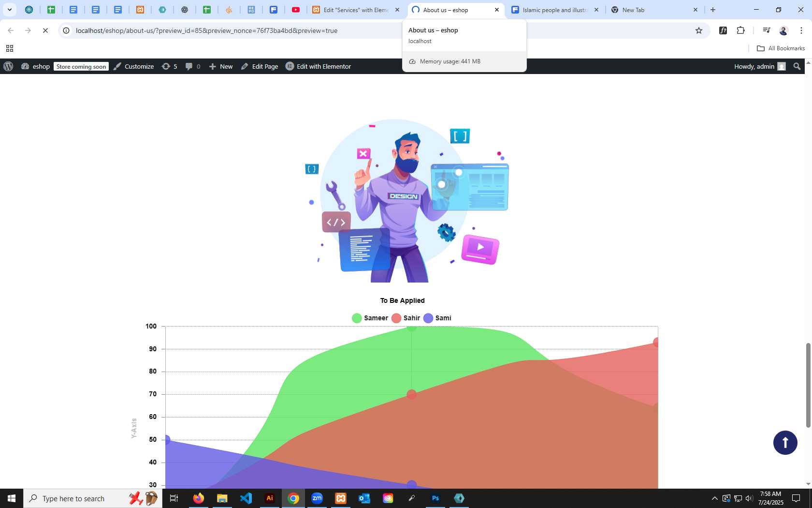Close the About us – eshop tab
Viewport: 812px width, 508px height.
tap(496, 10)
